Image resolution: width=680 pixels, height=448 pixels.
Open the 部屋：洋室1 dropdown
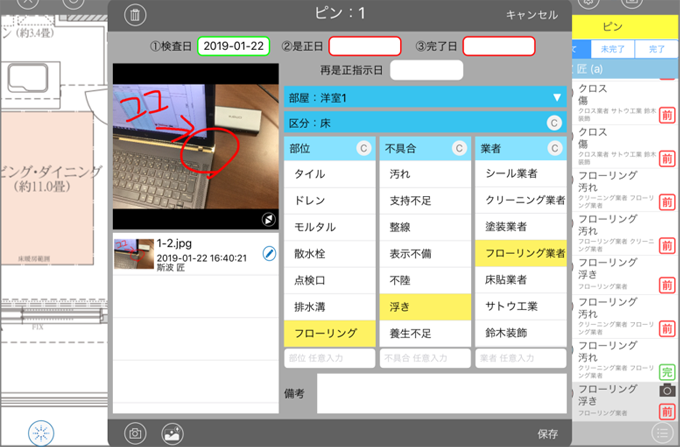425,98
